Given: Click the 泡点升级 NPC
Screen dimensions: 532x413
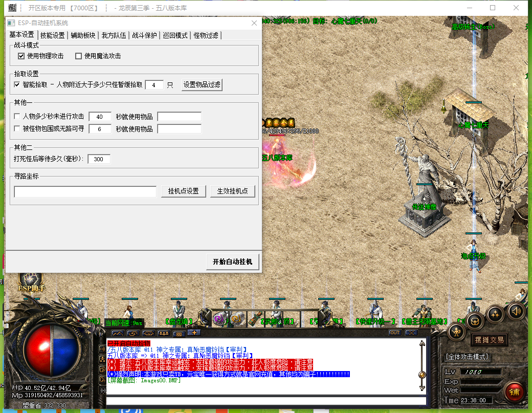Looking at the screenshot, I should 473,255.
